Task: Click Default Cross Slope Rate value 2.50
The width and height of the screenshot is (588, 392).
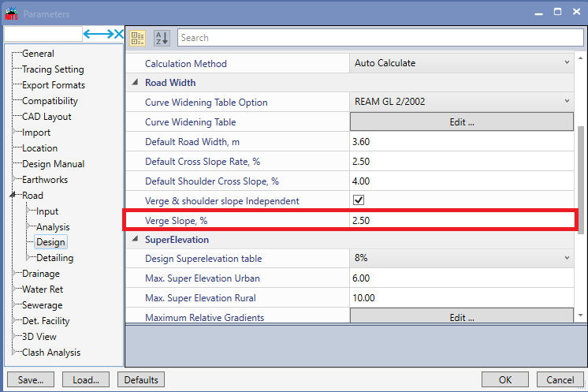Action: (x=462, y=162)
